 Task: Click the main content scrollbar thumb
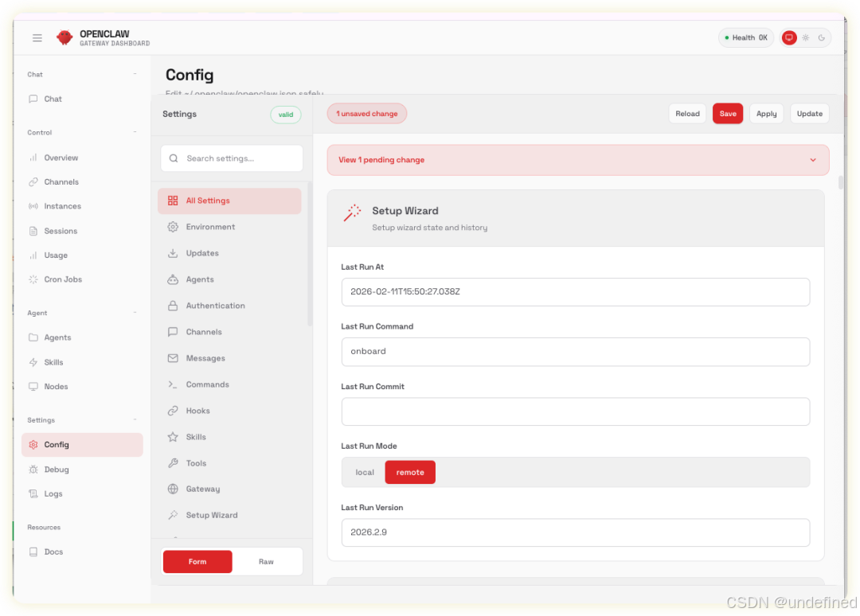click(x=841, y=182)
